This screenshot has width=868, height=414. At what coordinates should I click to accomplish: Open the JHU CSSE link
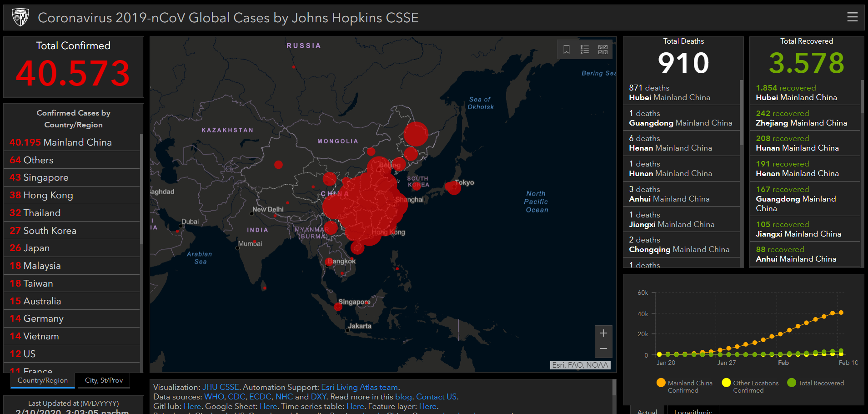[x=221, y=387]
